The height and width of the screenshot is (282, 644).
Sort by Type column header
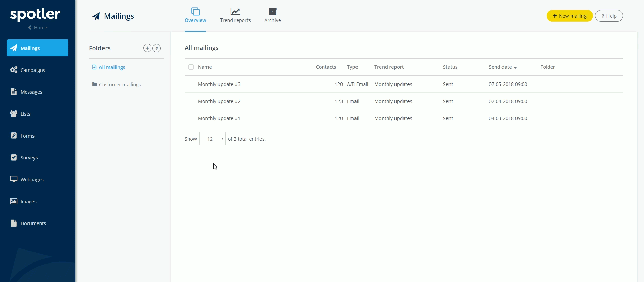pos(352,67)
